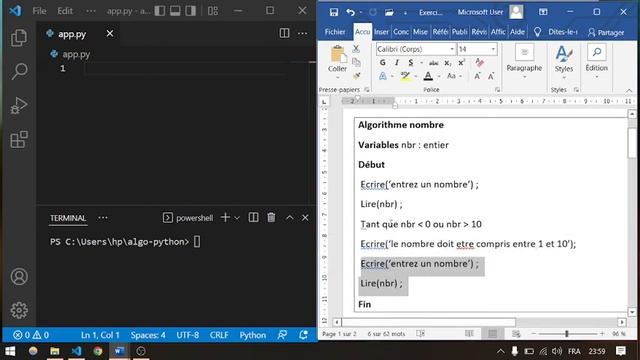Select the powershell terminal label
This screenshot has width=640, height=360.
188,218
